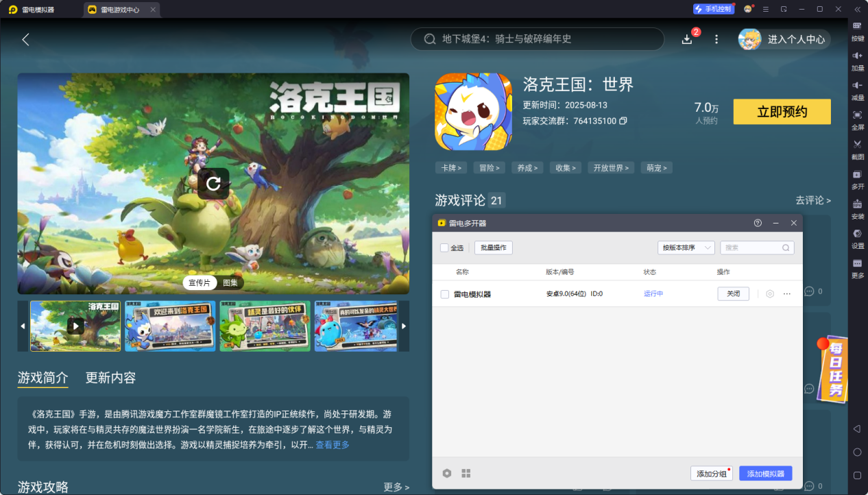Select the 更新内容 tab
Viewport: 868px width, 495px height.
(110, 378)
